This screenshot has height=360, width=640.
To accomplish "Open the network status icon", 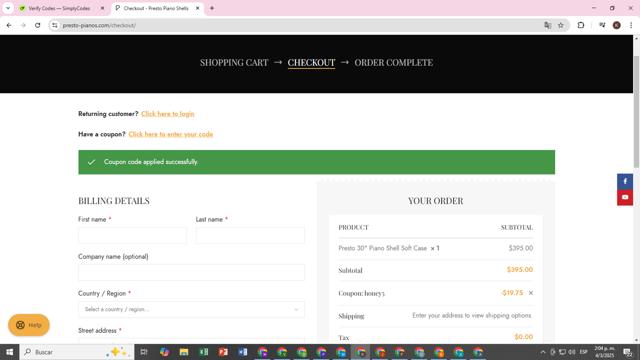I will [562, 352].
